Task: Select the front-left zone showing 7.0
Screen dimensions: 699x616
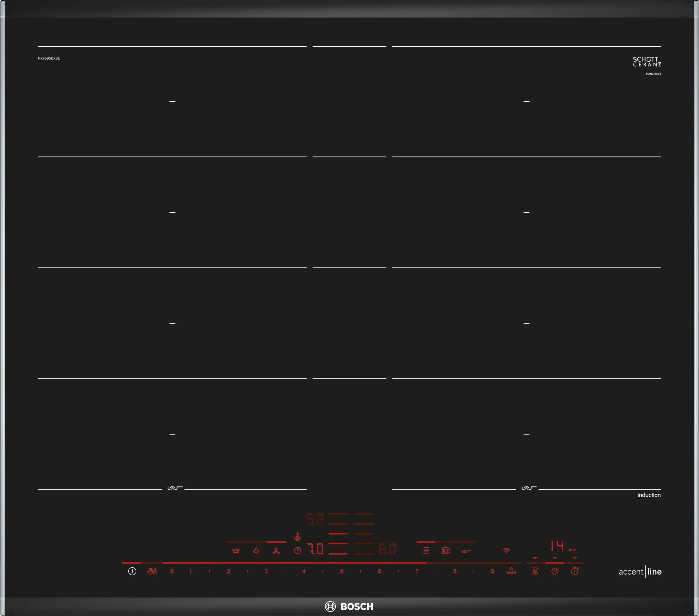Action: [315, 549]
